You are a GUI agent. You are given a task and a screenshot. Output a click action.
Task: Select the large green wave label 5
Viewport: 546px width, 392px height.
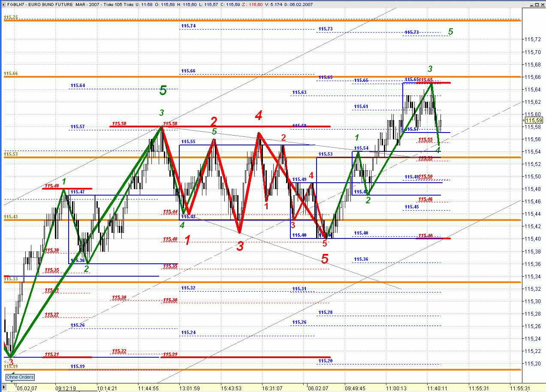[163, 90]
